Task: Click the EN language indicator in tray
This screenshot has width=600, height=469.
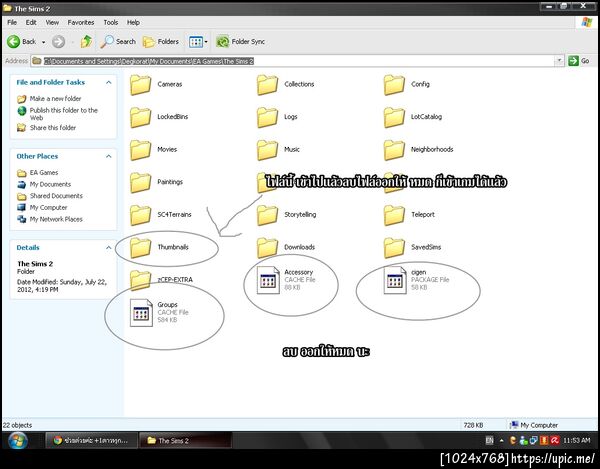Action: click(489, 440)
